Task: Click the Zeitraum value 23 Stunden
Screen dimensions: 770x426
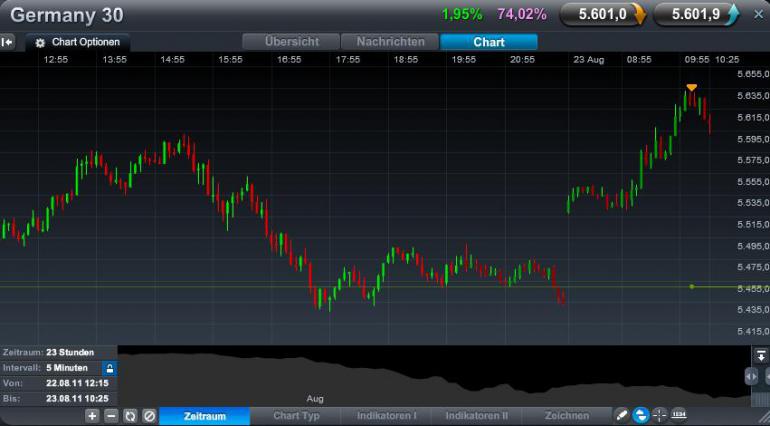Action: pyautogui.click(x=70, y=352)
